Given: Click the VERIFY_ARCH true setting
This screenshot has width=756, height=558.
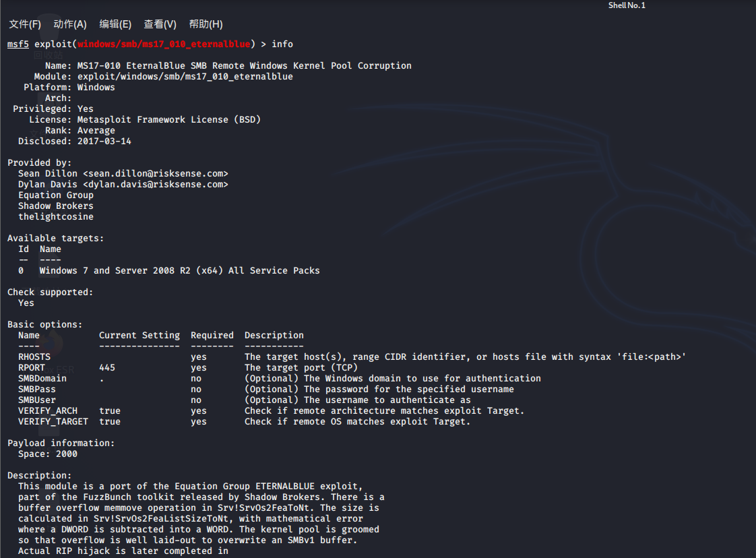Looking at the screenshot, I should [110, 411].
